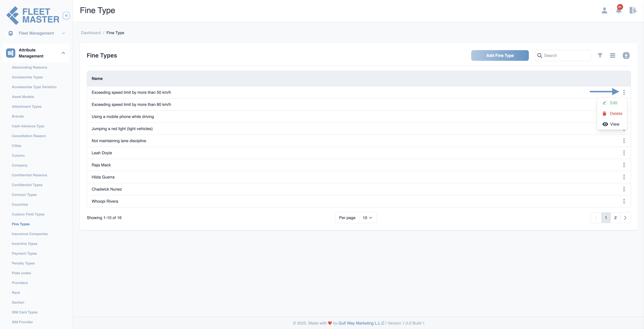Expand the Fleet Management section
This screenshot has width=644, height=329.
point(64,33)
